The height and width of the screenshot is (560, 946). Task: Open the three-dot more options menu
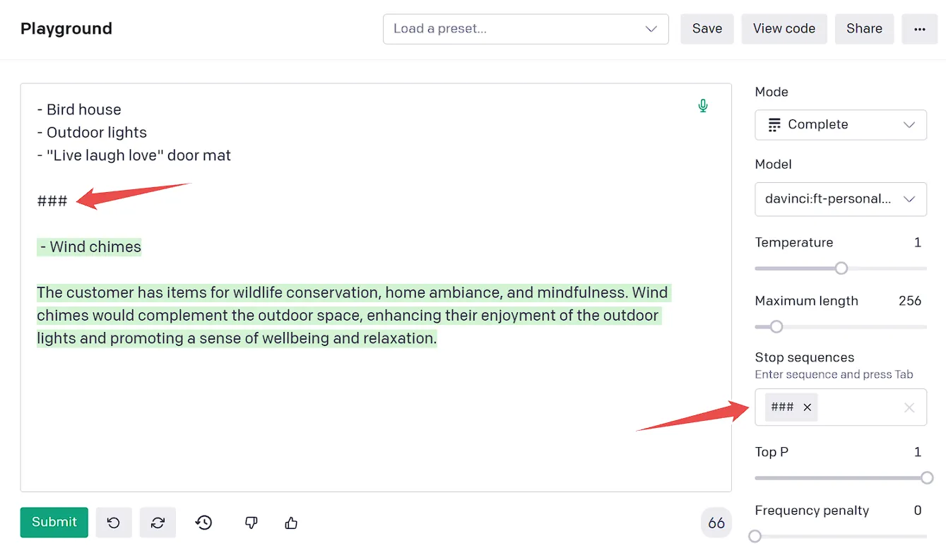(x=919, y=29)
